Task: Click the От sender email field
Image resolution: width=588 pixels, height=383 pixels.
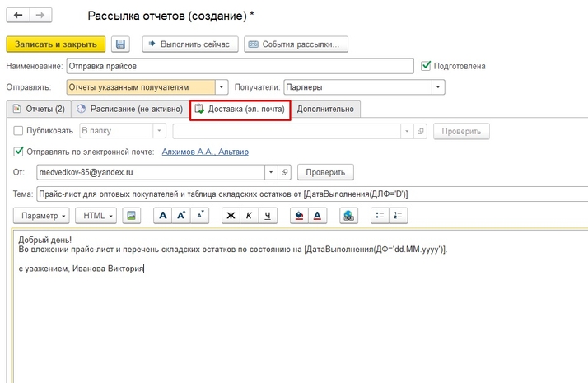Action: pos(151,173)
